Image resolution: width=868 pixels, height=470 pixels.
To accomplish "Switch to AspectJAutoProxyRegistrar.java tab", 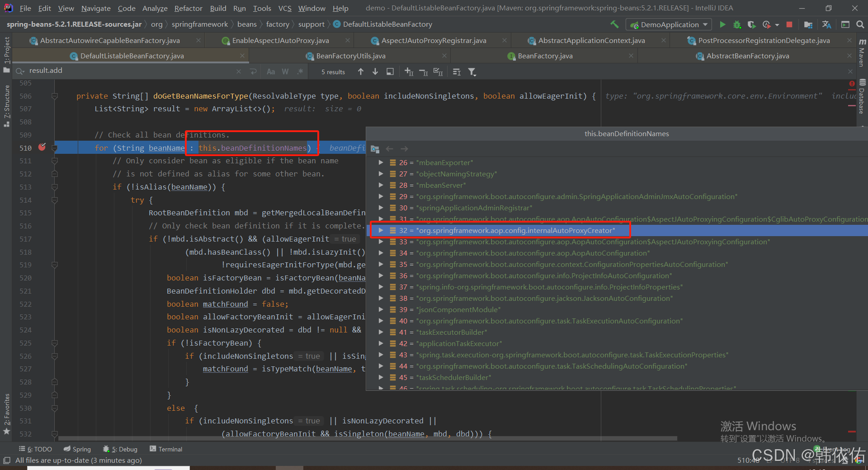I will tap(434, 41).
